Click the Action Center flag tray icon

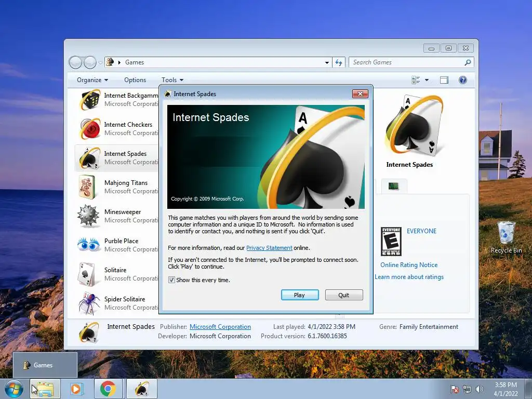454,389
